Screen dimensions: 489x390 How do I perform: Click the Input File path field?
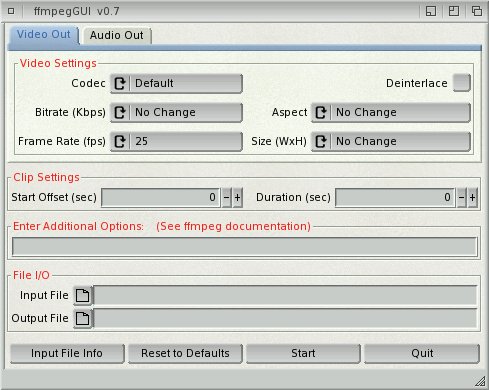click(x=285, y=295)
